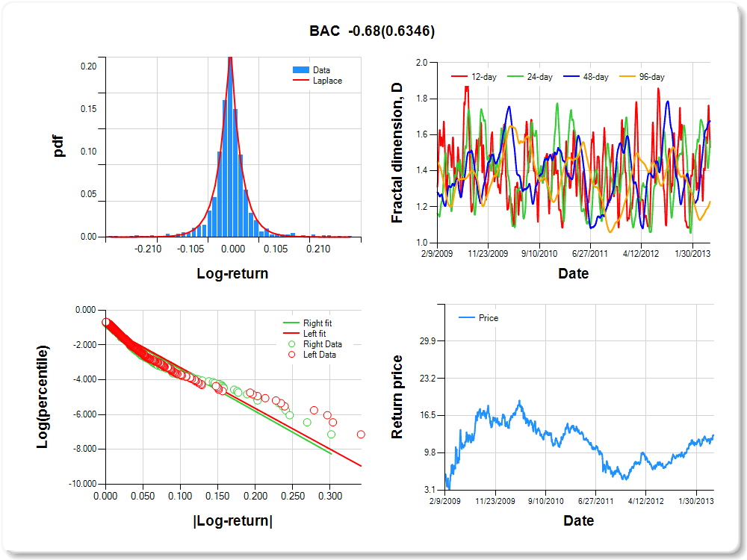Click 2/9/2009 on the fractal dimension chart
The width and height of the screenshot is (747, 560).
coord(437,253)
